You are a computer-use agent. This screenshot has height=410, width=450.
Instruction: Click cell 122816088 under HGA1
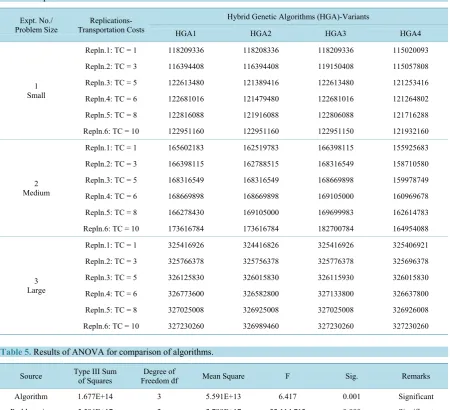pyautogui.click(x=186, y=115)
